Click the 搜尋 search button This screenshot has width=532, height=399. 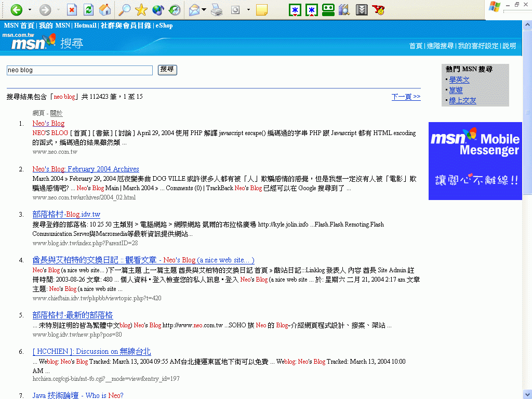[x=167, y=70]
